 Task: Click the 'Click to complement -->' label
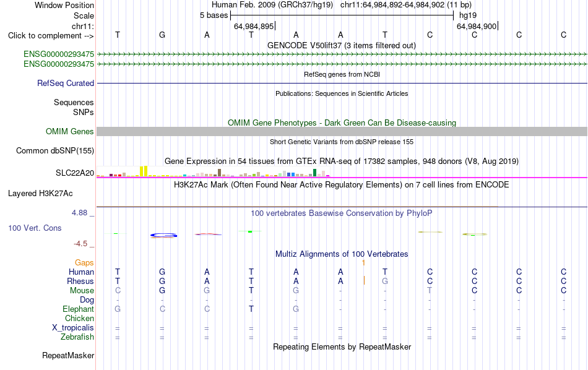[x=51, y=36]
